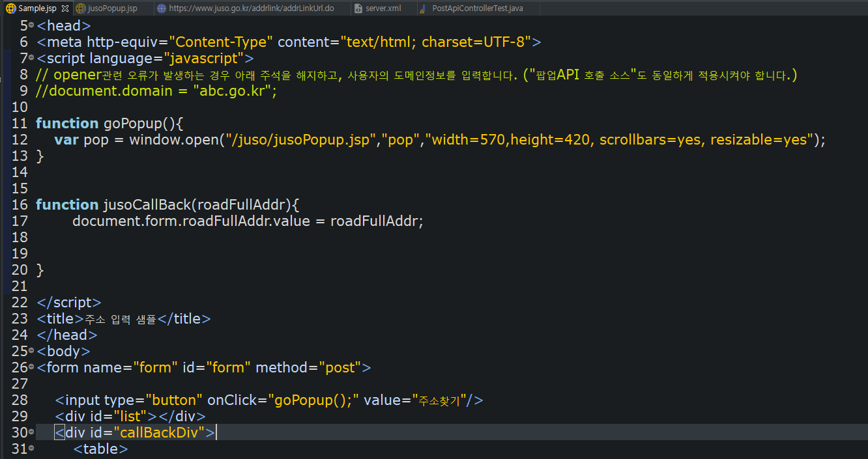Click the table tag on line 31
The height and width of the screenshot is (459, 868).
point(100,449)
